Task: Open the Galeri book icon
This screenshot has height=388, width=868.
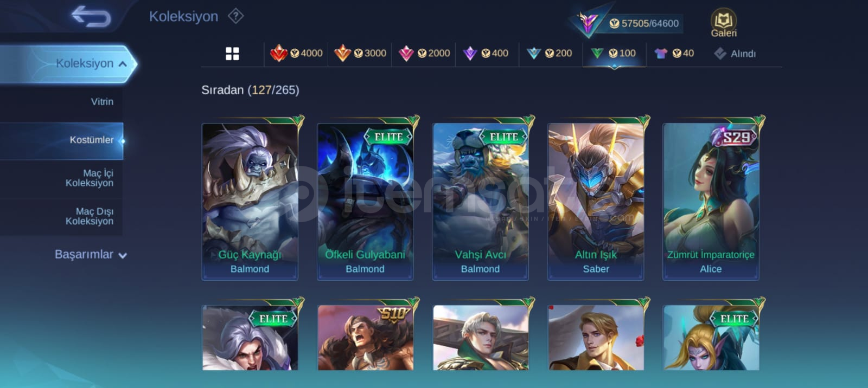Action: [724, 24]
